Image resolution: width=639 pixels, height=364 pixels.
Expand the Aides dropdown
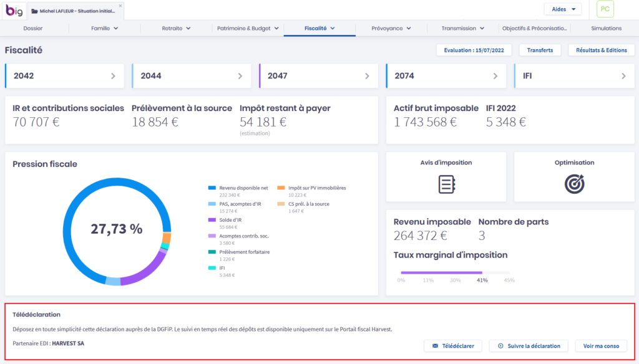[x=562, y=9]
